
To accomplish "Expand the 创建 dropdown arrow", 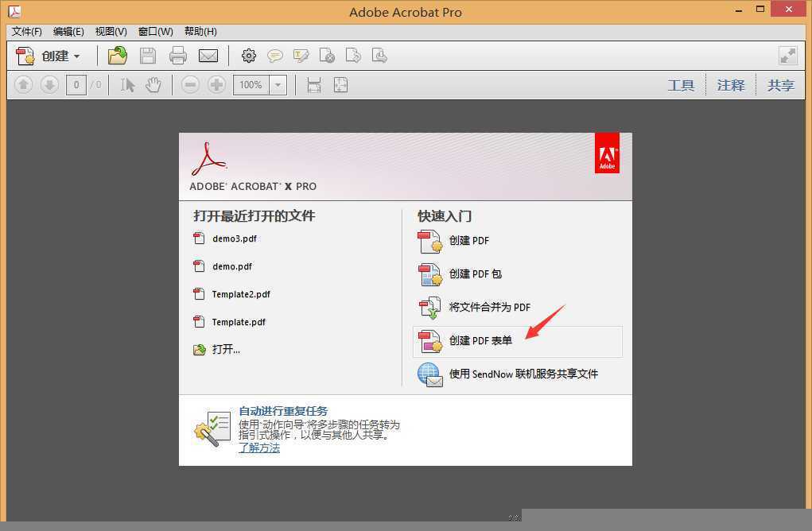I will pyautogui.click(x=77, y=56).
